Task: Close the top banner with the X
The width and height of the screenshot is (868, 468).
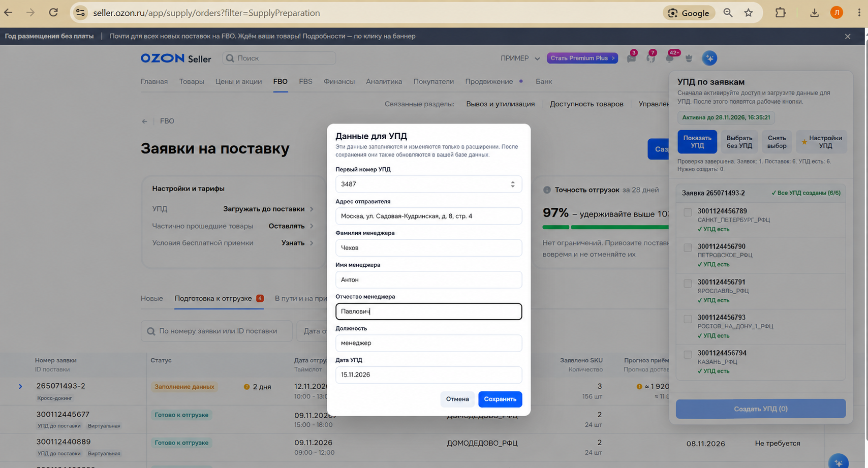Action: 848,36
